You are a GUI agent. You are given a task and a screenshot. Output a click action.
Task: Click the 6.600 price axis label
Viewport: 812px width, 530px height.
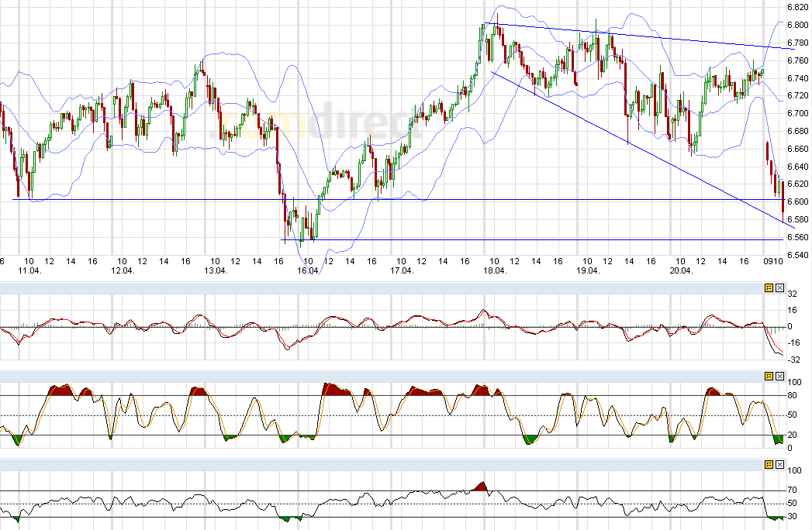(797, 202)
